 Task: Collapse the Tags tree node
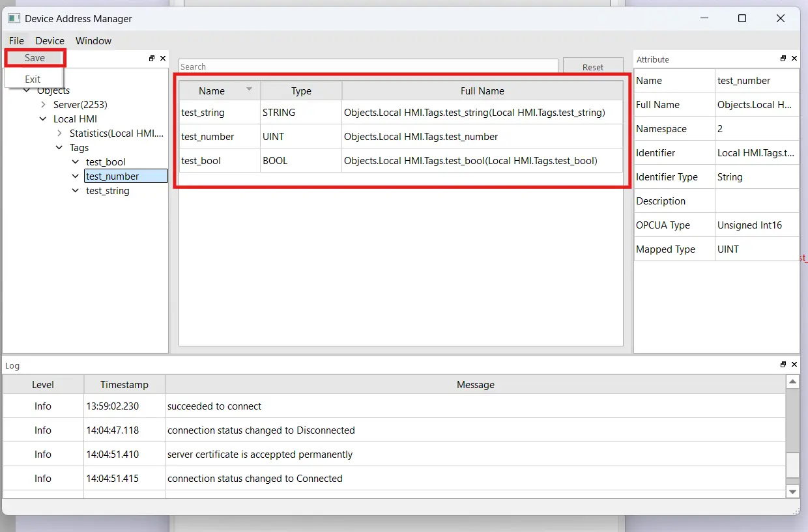(59, 148)
